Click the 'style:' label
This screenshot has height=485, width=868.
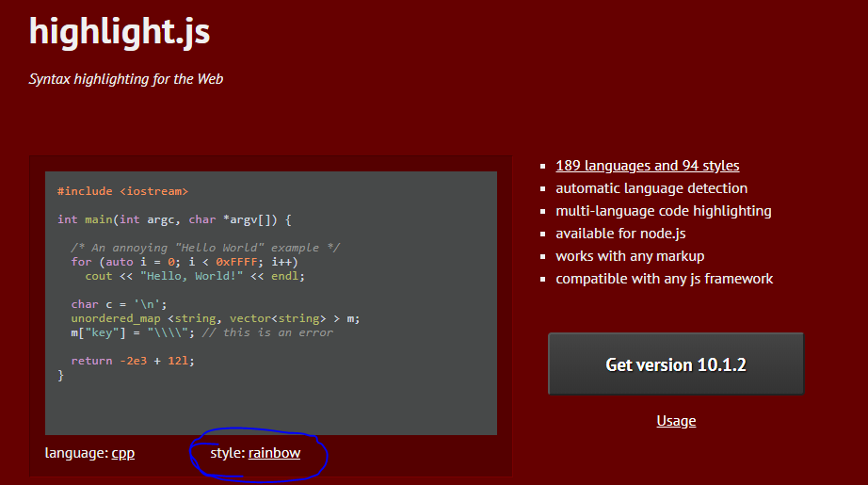[228, 453]
